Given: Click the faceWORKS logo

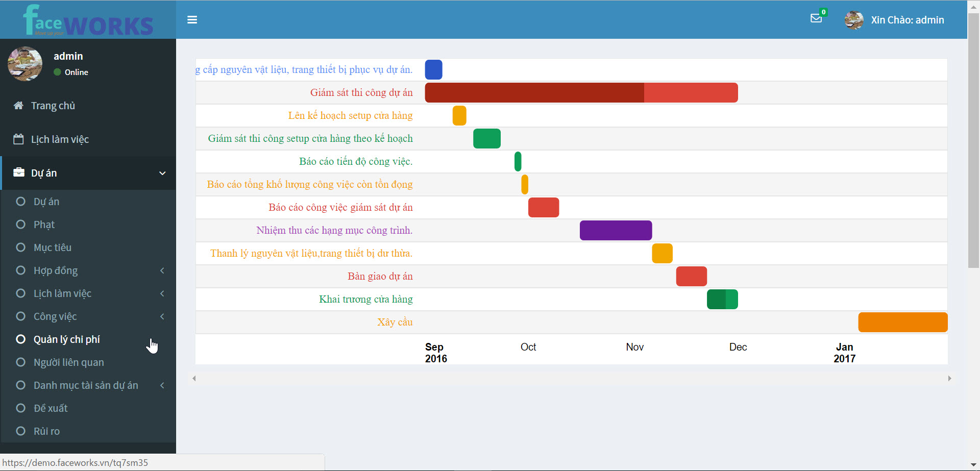Looking at the screenshot, I should point(88,20).
